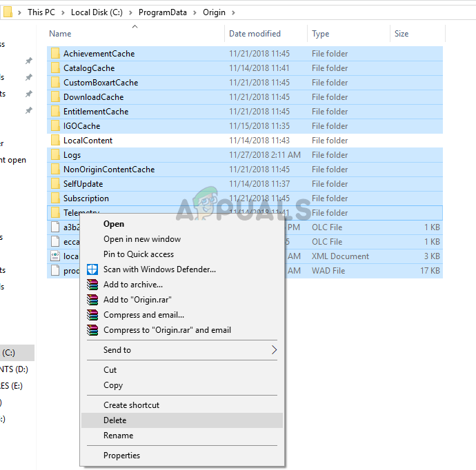Screen dimensions: 476x470
Task: Choose Properties from the context menu
Action: [x=182, y=456]
